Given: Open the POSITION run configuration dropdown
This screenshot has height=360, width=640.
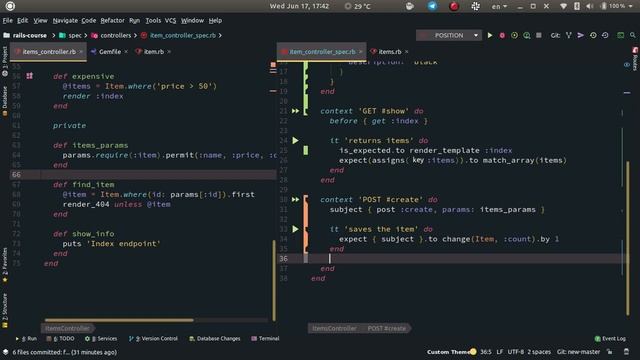Looking at the screenshot, I should coord(449,36).
